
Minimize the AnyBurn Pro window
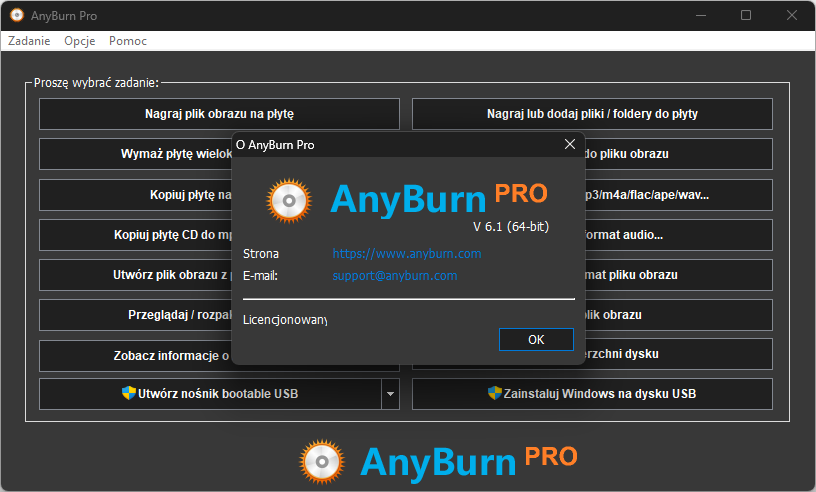701,15
